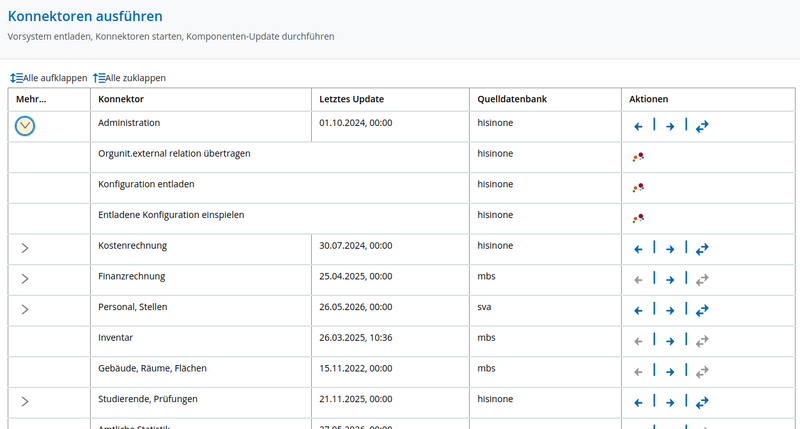
Task: Click right-arrow icon in Personal, Stellen row
Action: 670,311
